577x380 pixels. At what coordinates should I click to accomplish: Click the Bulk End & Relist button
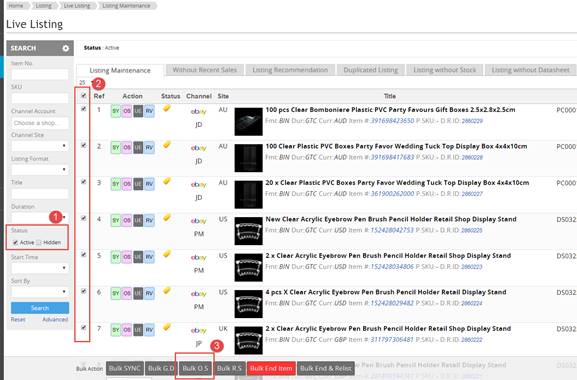(x=326, y=368)
